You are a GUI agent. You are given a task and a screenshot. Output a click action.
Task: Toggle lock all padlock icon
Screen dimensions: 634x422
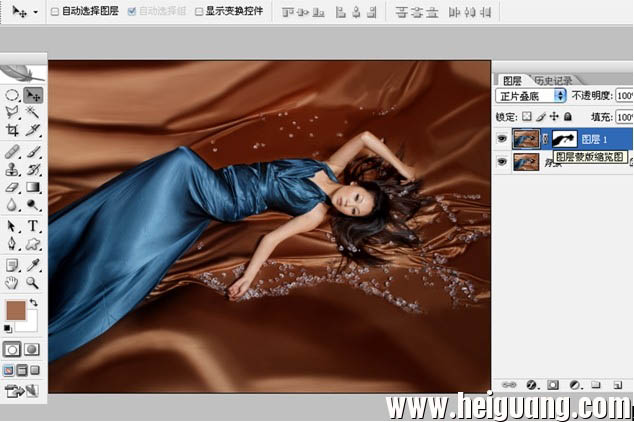click(568, 117)
